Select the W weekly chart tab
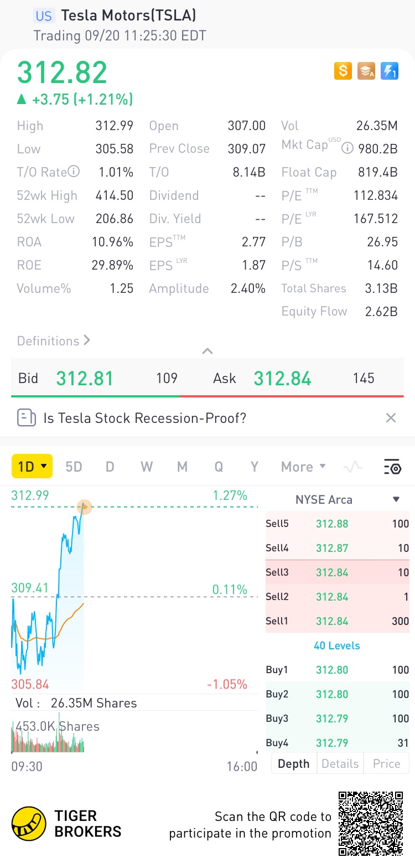This screenshot has width=415, height=868. click(x=146, y=467)
